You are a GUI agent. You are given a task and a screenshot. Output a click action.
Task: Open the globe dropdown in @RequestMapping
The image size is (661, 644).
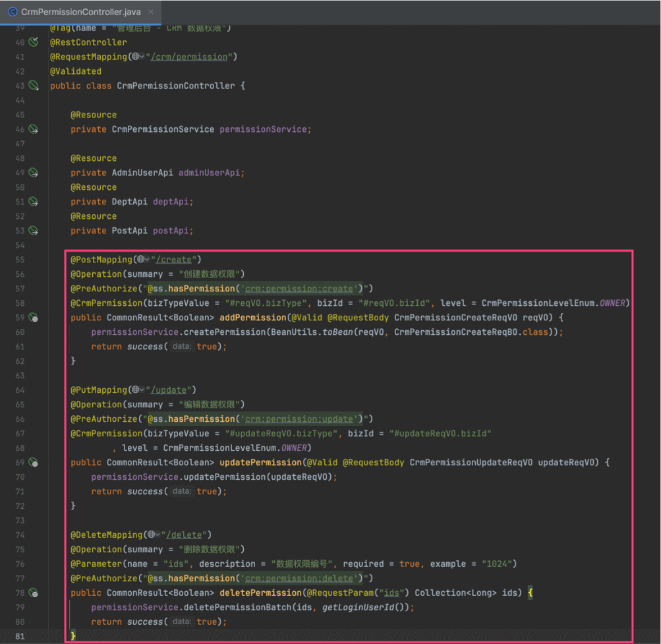pyautogui.click(x=138, y=57)
